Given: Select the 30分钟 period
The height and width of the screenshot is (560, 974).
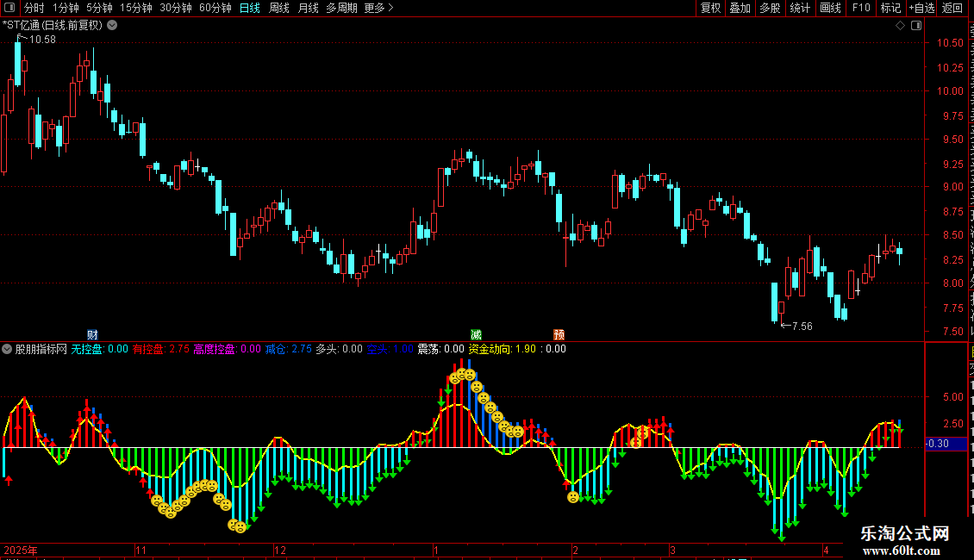Looking at the screenshot, I should (176, 8).
